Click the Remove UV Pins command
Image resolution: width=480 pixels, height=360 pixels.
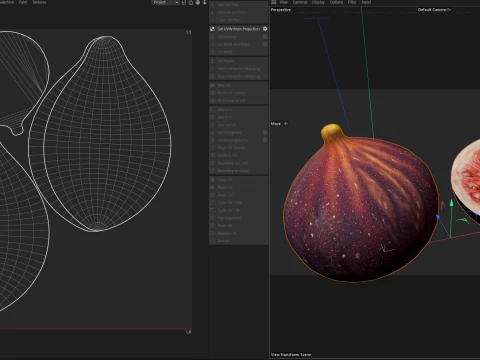pos(239,12)
